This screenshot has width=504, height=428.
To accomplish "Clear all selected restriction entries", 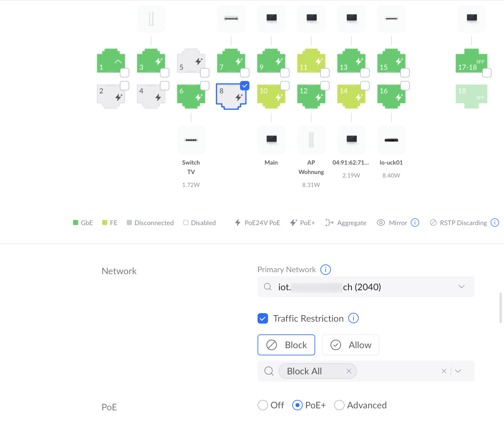I will click(x=444, y=371).
